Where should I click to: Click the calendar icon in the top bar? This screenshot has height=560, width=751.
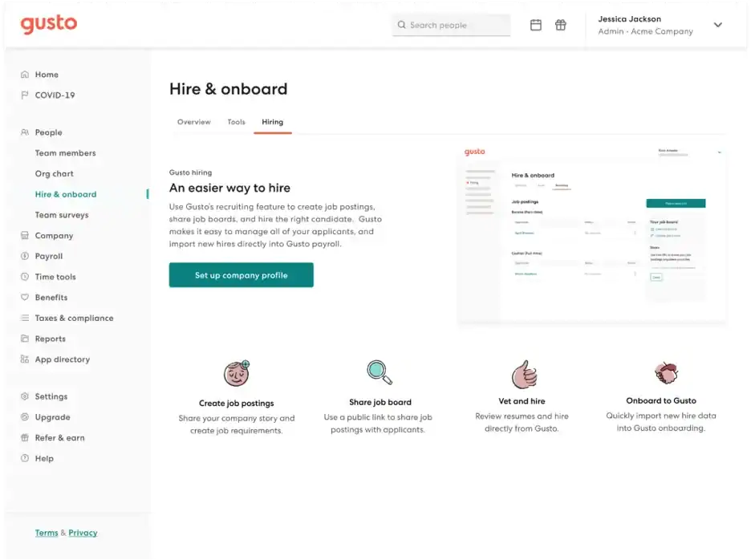tap(536, 25)
